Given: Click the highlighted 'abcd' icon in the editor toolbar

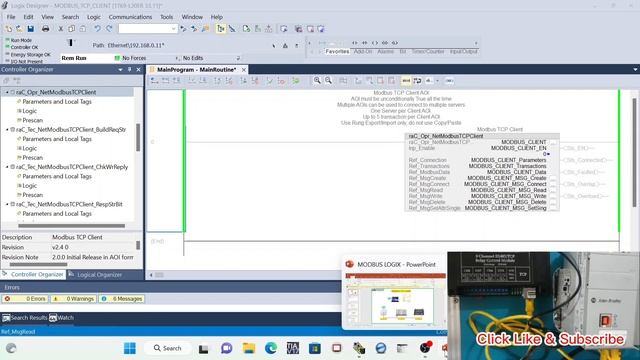Looking at the screenshot, I should 406,80.
